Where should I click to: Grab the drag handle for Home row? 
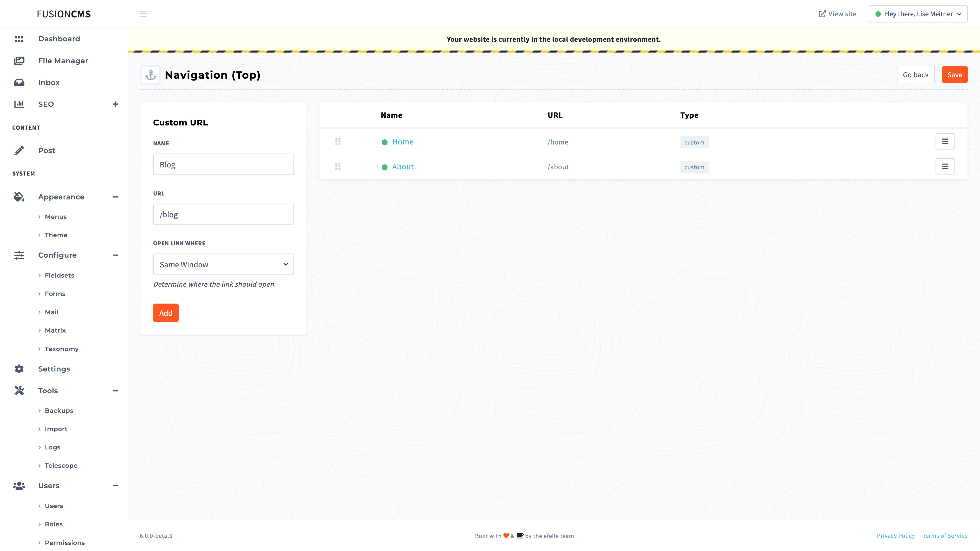tap(338, 141)
